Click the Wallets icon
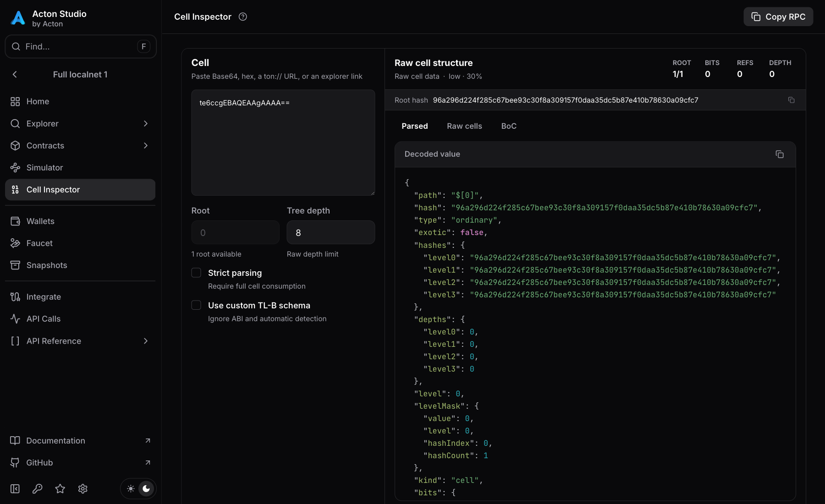The height and width of the screenshot is (504, 825). (x=15, y=221)
